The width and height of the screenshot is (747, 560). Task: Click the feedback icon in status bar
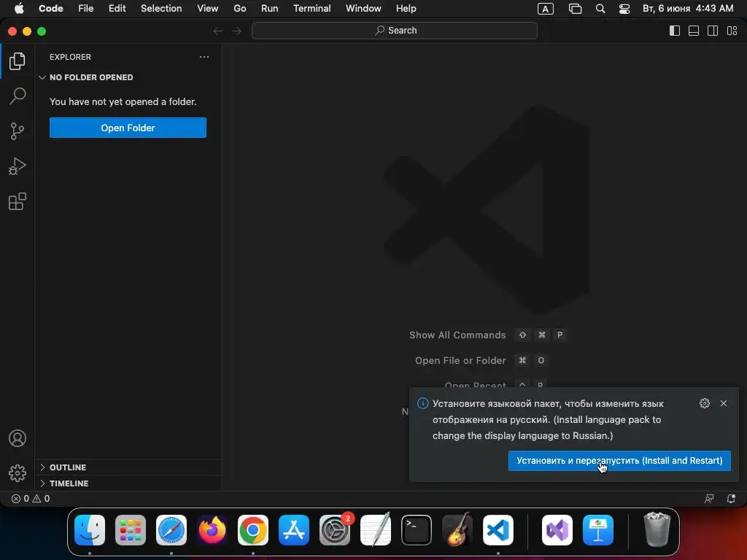click(x=709, y=499)
